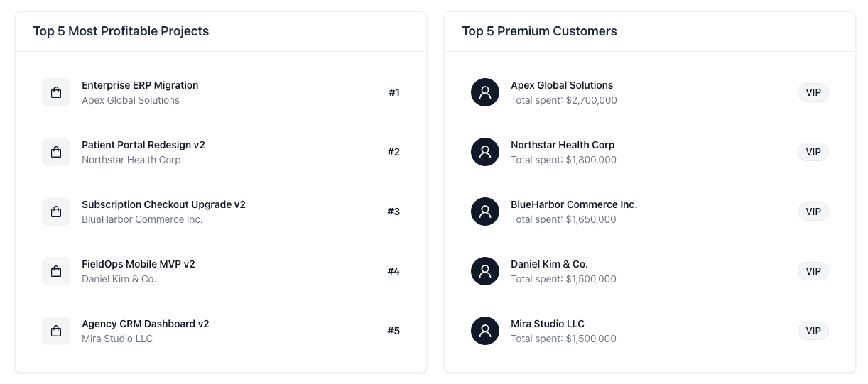The width and height of the screenshot is (868, 384).
Task: Click the avatar icon for BlueHarbor Commerce Inc. customer
Action: pos(485,212)
